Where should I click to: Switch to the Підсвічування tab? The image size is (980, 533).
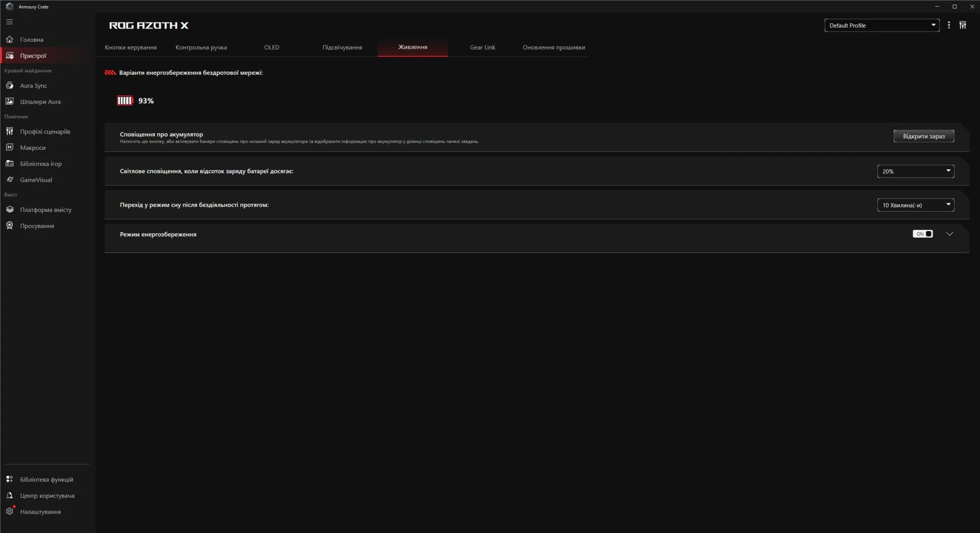click(x=342, y=47)
